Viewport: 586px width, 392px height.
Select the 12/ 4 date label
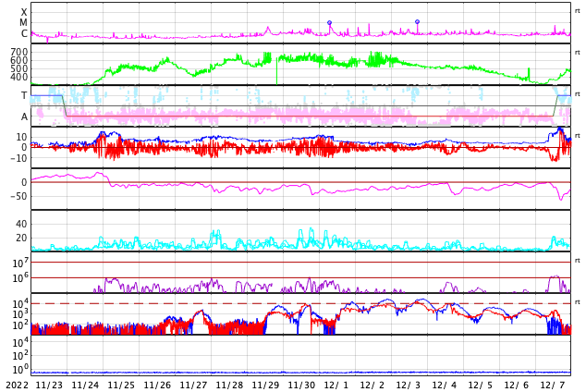(445, 386)
